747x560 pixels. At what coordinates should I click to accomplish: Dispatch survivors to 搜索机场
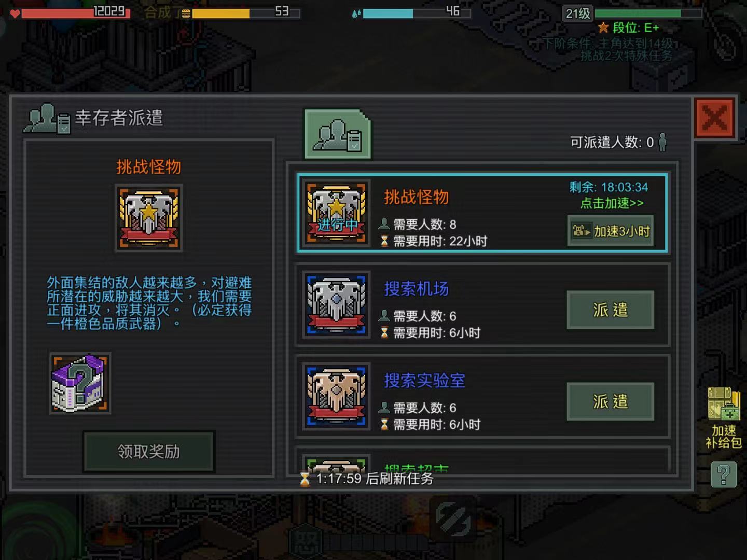point(611,310)
